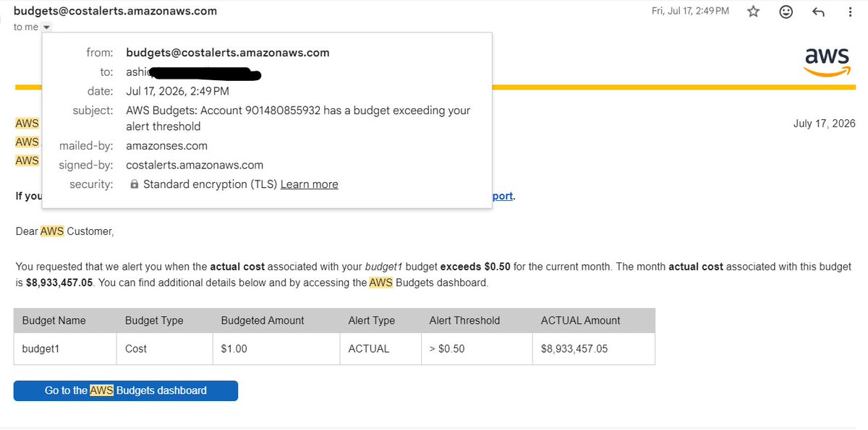Viewport: 868px width, 430px height.
Task: Reply to the budget alert email
Action: pos(819,12)
